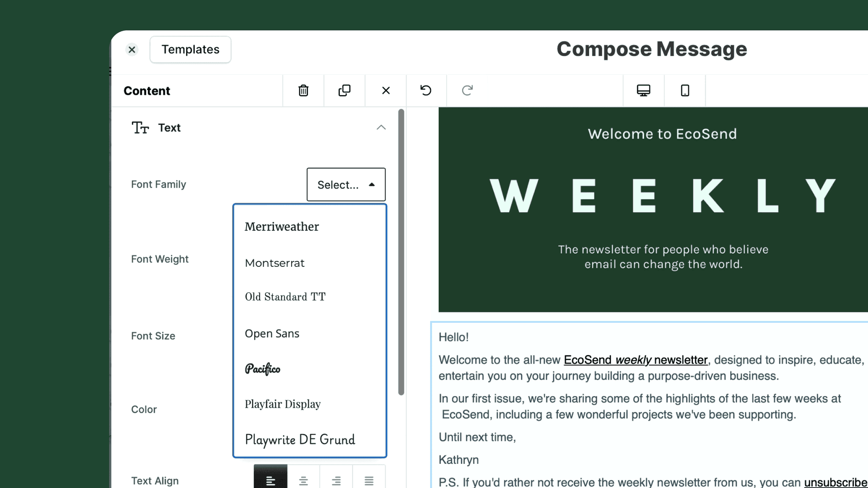868x488 pixels.
Task: Switch to mobile preview
Action: click(685, 90)
